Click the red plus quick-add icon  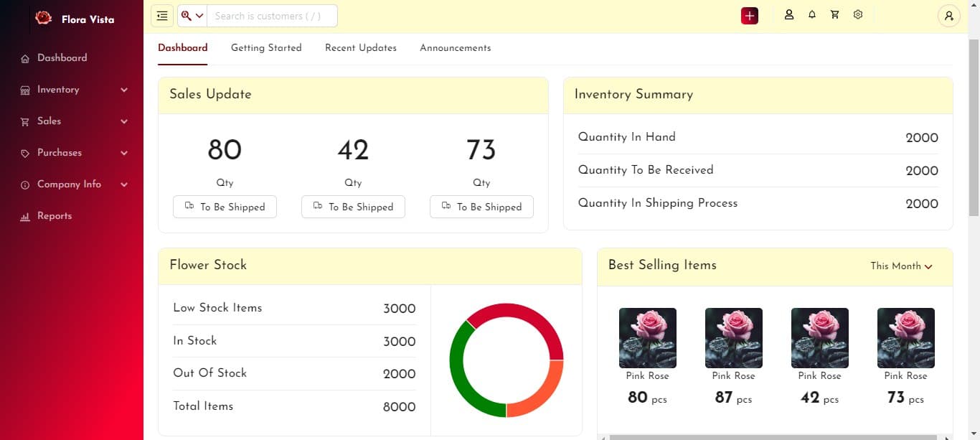coord(749,16)
